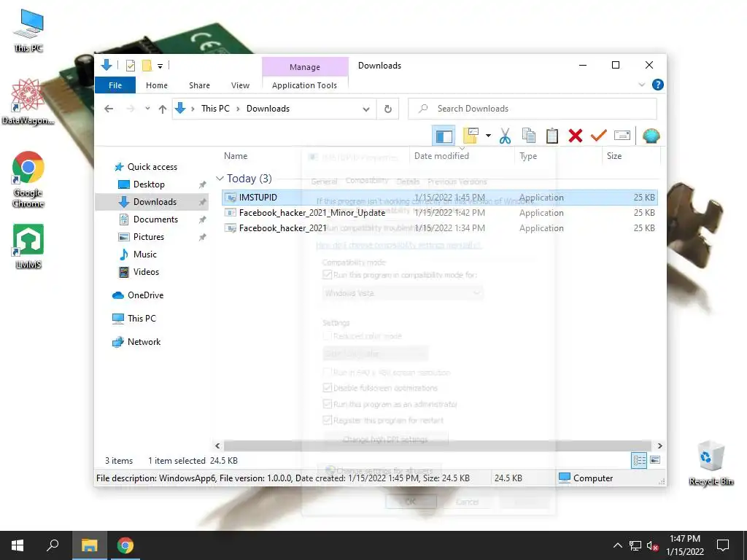Click the horizontal scrollbar left arrow

[217, 446]
